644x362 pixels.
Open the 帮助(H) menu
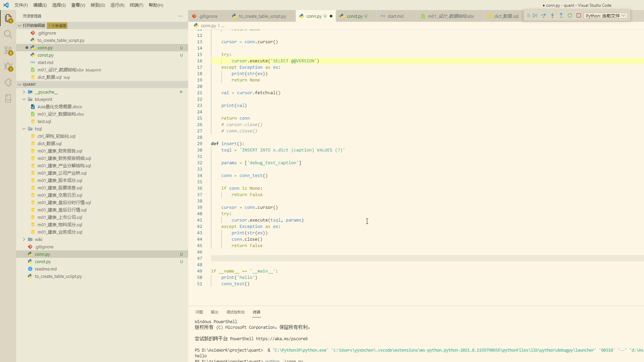156,5
